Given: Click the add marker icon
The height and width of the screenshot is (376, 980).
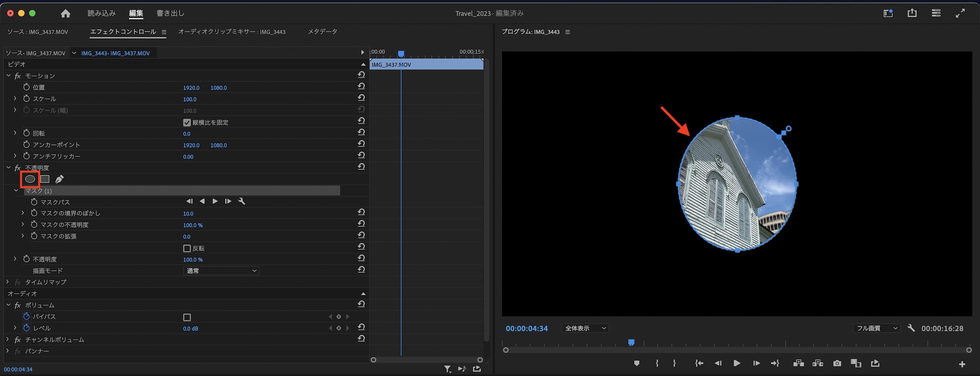Looking at the screenshot, I should coord(637,363).
